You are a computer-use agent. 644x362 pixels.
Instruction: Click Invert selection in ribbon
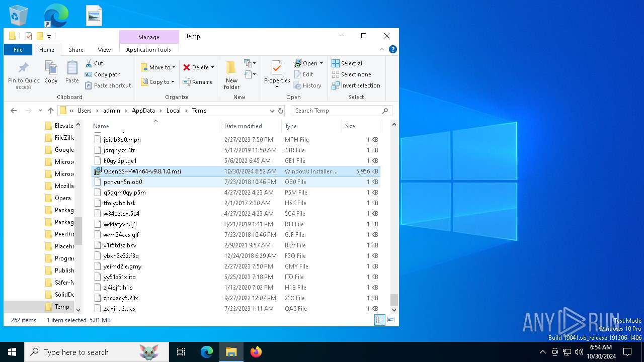356,85
